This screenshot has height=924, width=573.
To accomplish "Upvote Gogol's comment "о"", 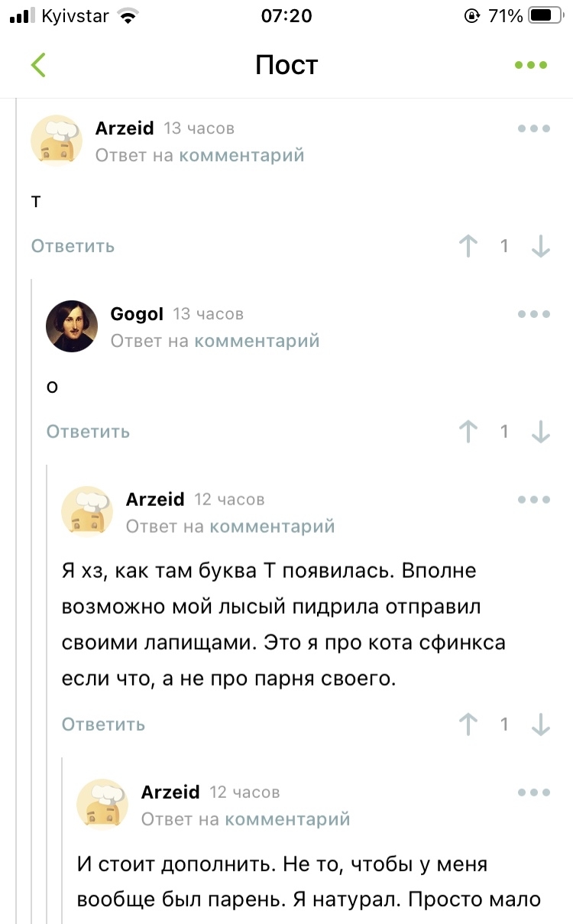I will pyautogui.click(x=468, y=431).
